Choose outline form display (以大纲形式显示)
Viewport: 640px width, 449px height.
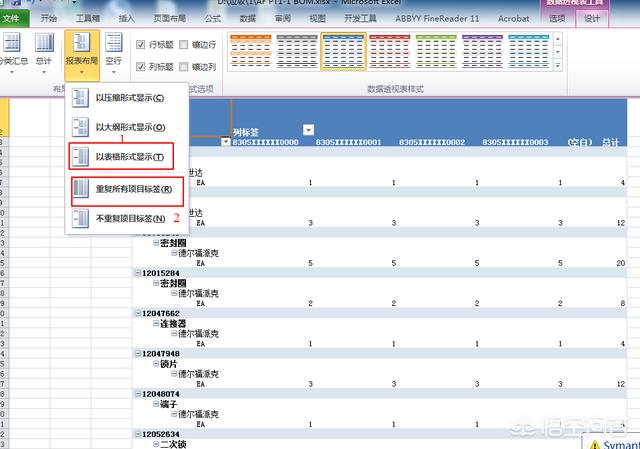click(128, 128)
